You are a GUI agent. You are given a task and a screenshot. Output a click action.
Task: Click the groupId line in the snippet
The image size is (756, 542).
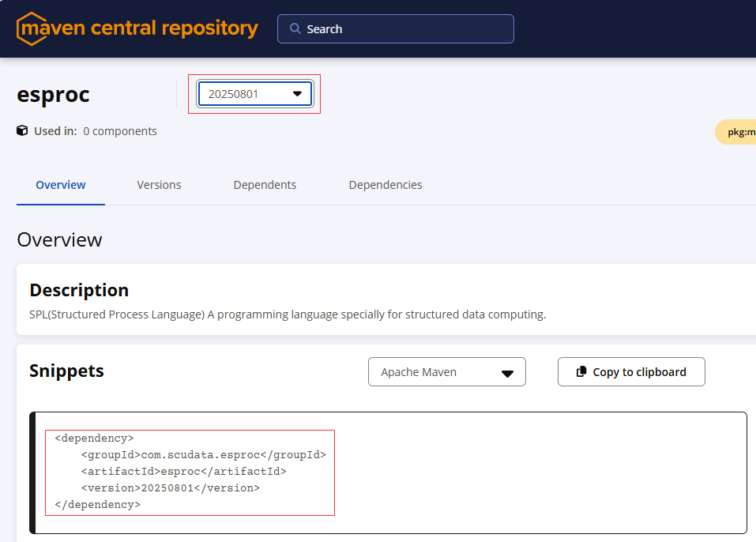tap(203, 454)
